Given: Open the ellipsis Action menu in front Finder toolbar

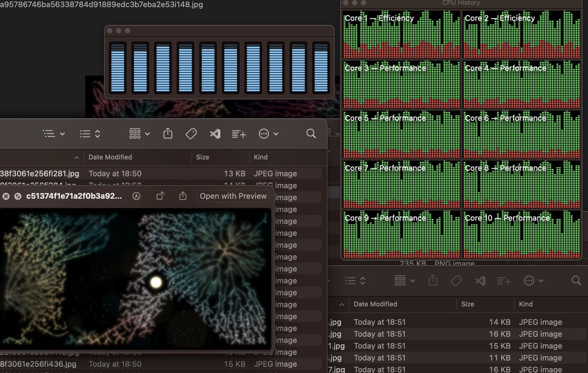Looking at the screenshot, I should pyautogui.click(x=268, y=133).
